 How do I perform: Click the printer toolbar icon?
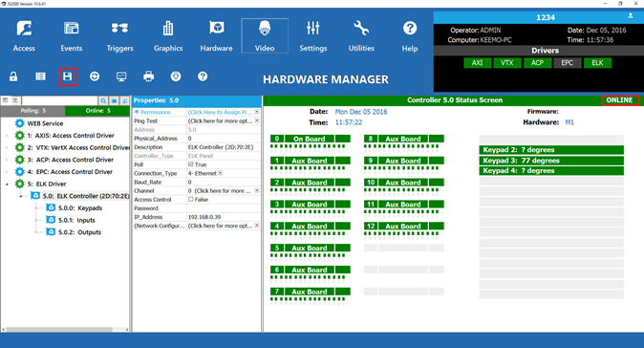(x=149, y=76)
